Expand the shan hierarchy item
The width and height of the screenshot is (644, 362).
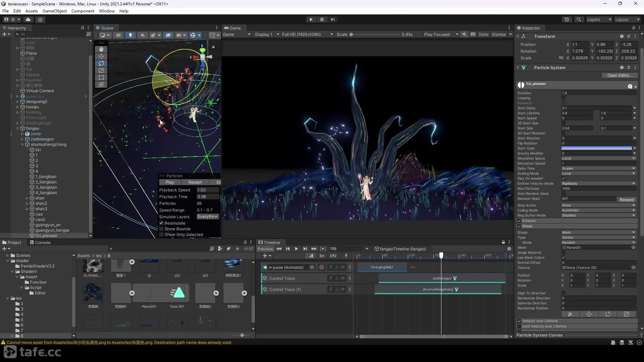click(x=27, y=198)
